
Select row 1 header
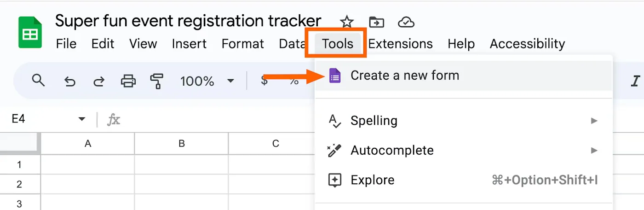pos(20,164)
